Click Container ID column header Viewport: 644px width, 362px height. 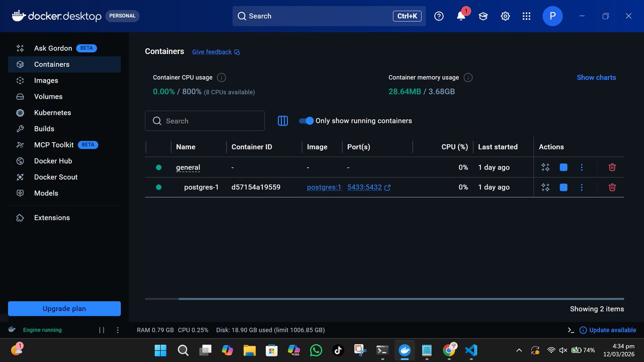pyautogui.click(x=252, y=147)
